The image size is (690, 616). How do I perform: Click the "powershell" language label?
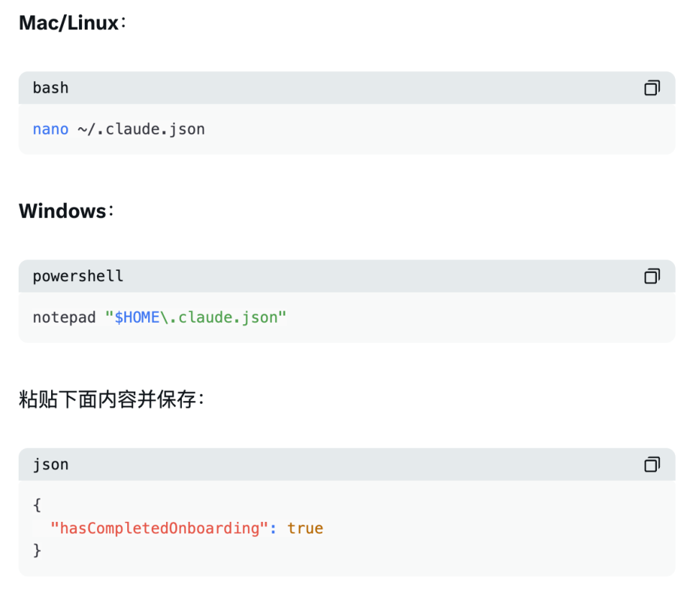(x=78, y=277)
